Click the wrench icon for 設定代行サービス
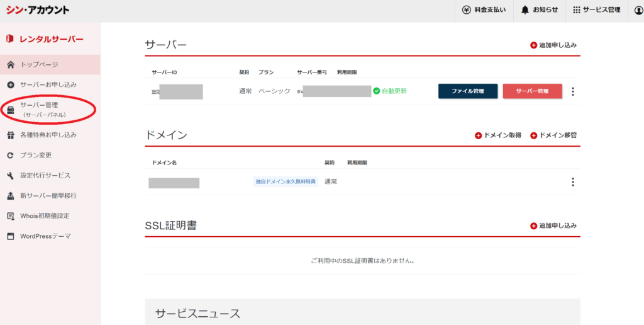The image size is (644, 325). [10, 176]
